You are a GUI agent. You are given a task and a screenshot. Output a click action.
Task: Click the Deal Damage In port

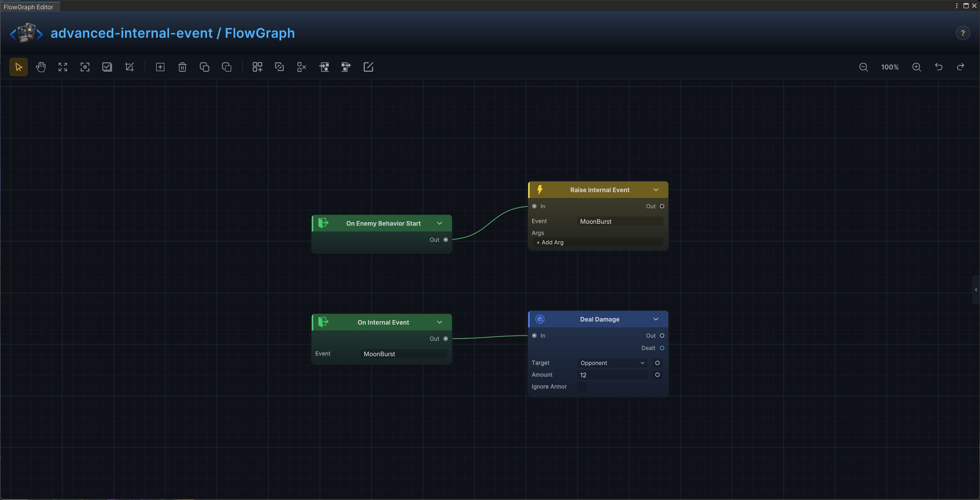534,336
